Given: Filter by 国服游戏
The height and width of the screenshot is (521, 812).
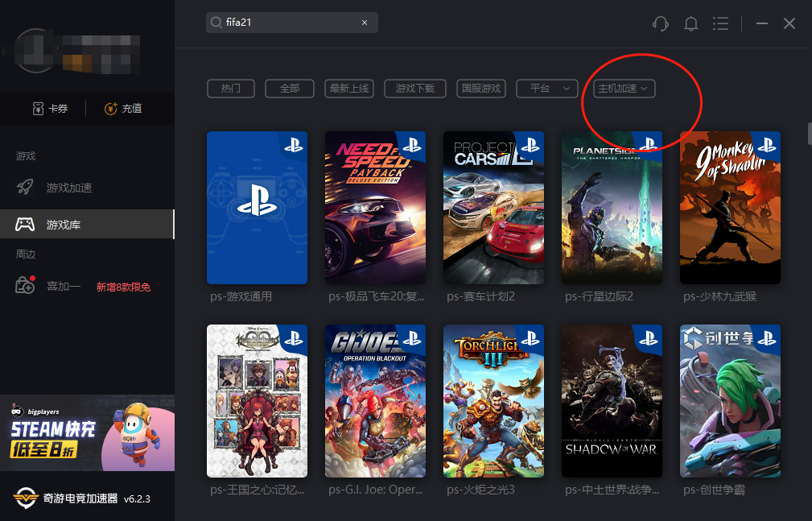Looking at the screenshot, I should [481, 88].
